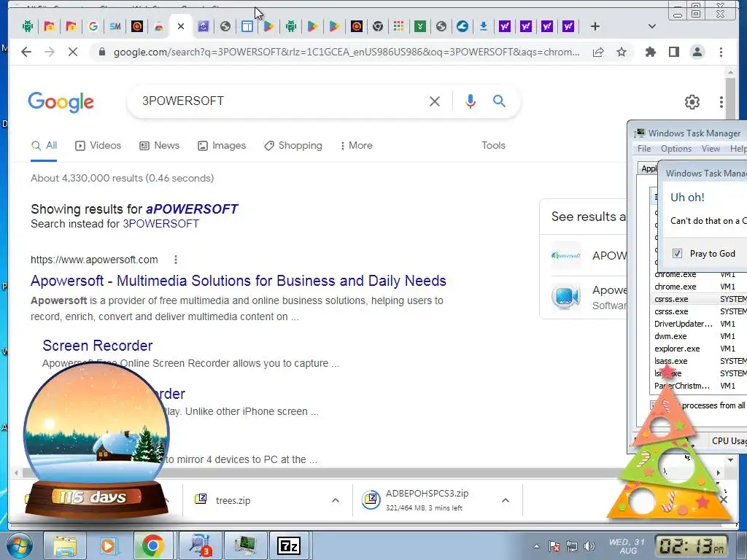
Task: Open the Chrome profile avatar menu
Action: pyautogui.click(x=697, y=52)
